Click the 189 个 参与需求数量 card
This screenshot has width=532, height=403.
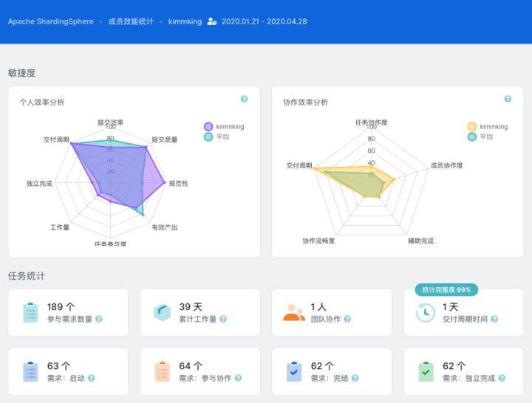click(x=68, y=312)
